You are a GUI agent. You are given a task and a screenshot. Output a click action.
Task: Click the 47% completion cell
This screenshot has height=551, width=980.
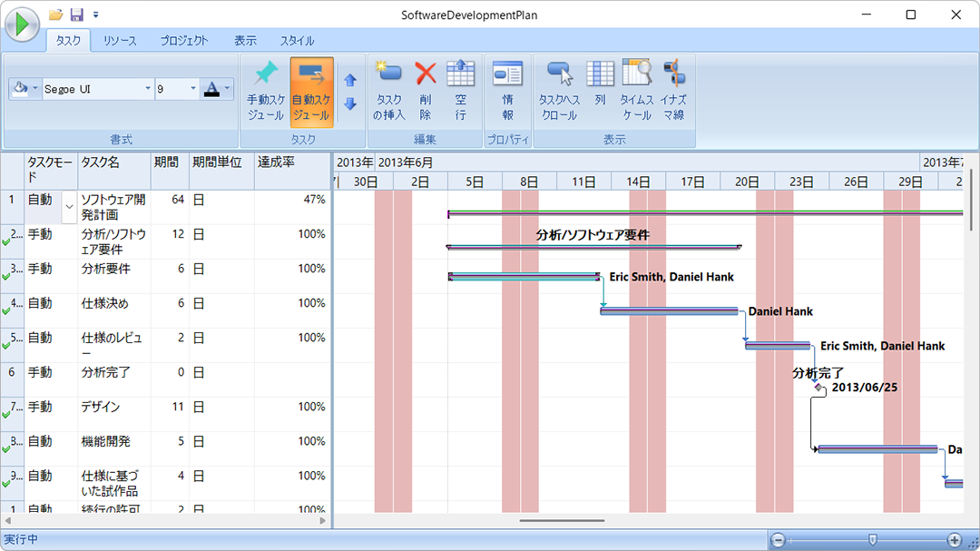[x=292, y=207]
